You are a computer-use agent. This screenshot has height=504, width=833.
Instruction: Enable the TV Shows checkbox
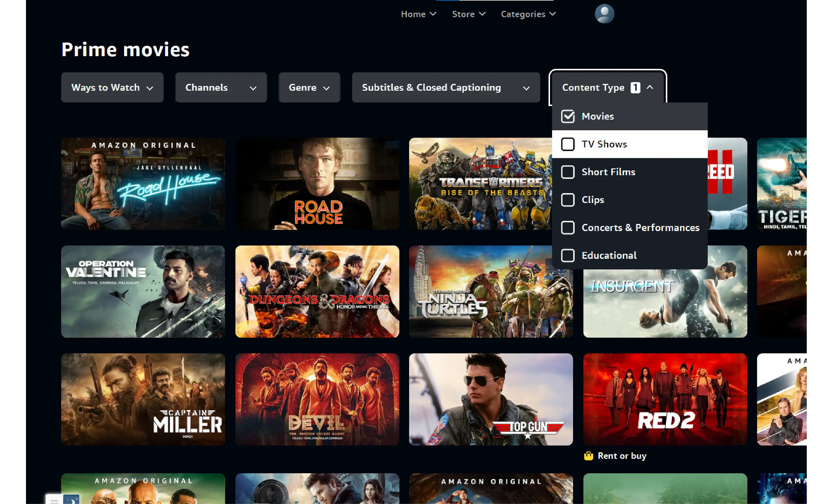[568, 144]
